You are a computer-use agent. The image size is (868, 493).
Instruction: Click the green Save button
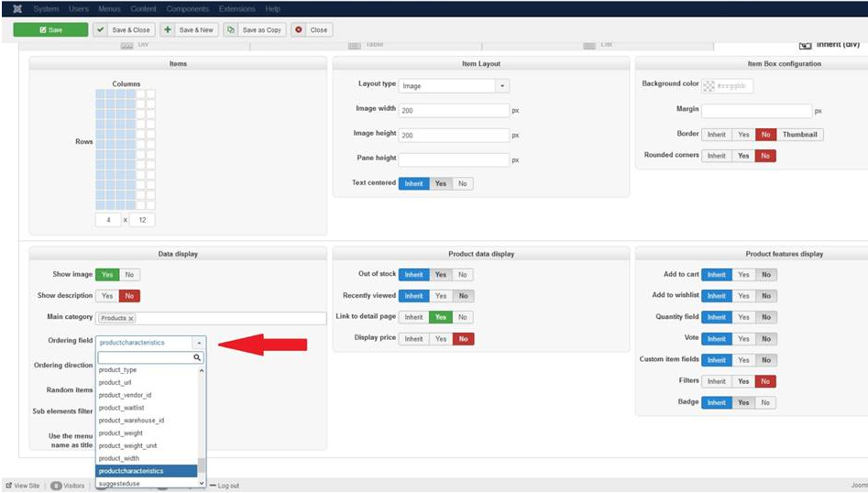point(50,30)
